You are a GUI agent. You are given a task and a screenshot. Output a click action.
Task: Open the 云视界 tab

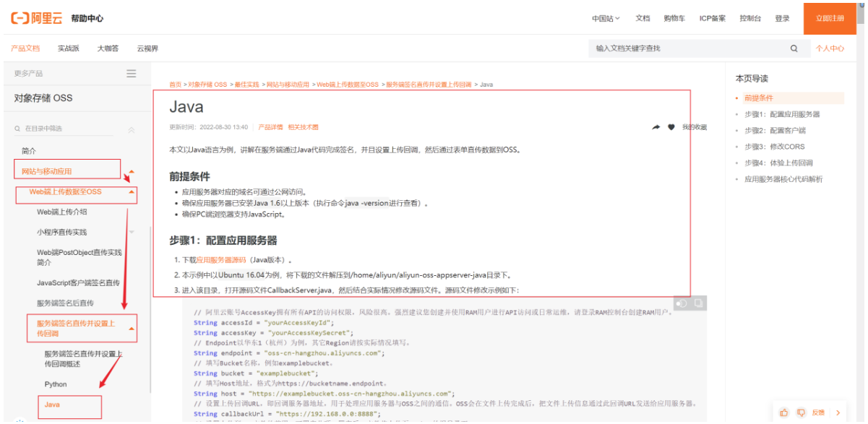click(147, 48)
